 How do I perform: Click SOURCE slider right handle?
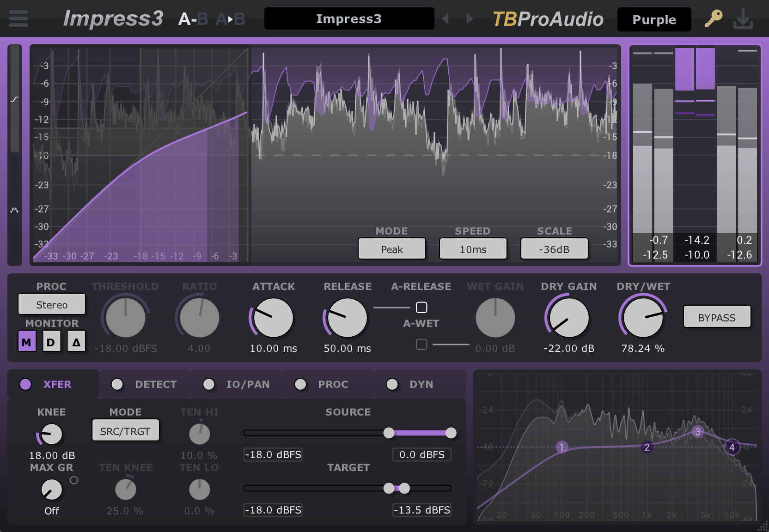pyautogui.click(x=451, y=433)
